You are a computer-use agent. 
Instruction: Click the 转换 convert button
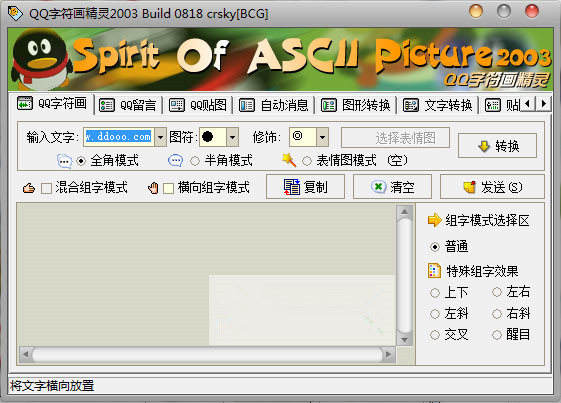tap(497, 146)
